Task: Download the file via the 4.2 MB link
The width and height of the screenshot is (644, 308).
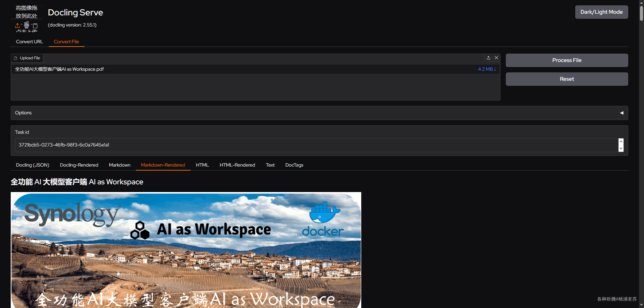Action: (x=487, y=69)
